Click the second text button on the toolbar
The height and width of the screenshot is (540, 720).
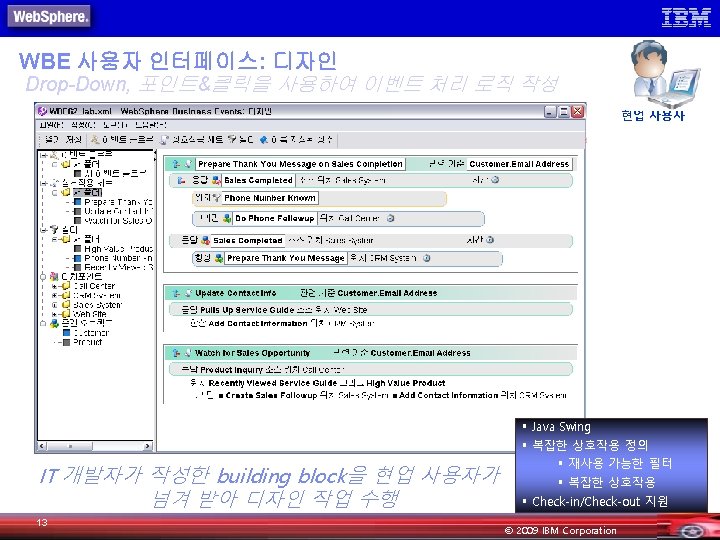73,139
